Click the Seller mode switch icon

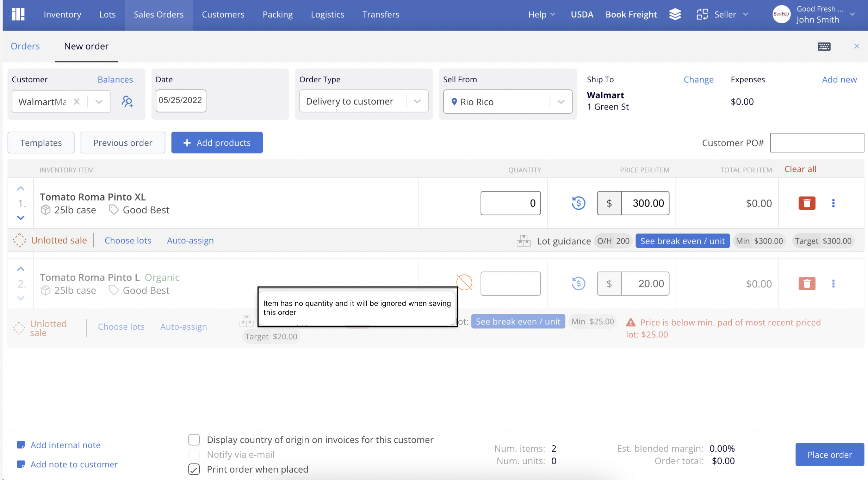[x=702, y=14]
